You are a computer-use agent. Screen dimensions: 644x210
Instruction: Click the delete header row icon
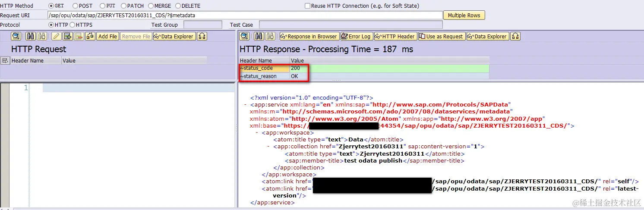coord(79,36)
